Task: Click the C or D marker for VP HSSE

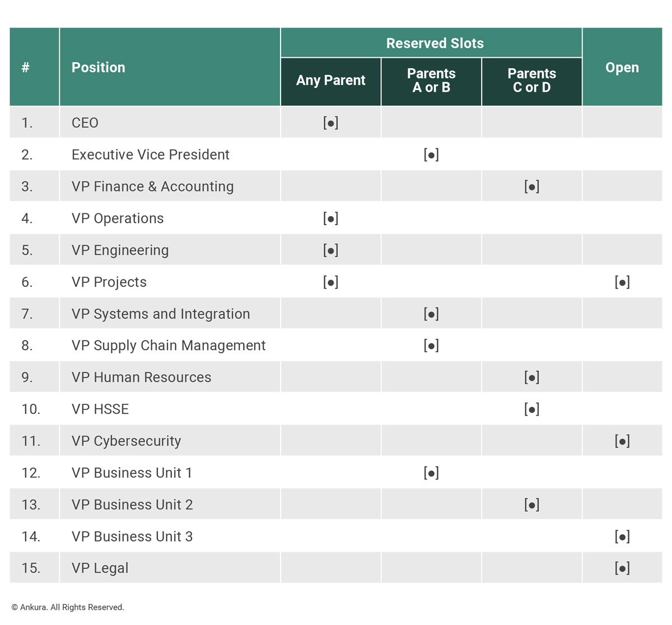Action: [x=532, y=409]
